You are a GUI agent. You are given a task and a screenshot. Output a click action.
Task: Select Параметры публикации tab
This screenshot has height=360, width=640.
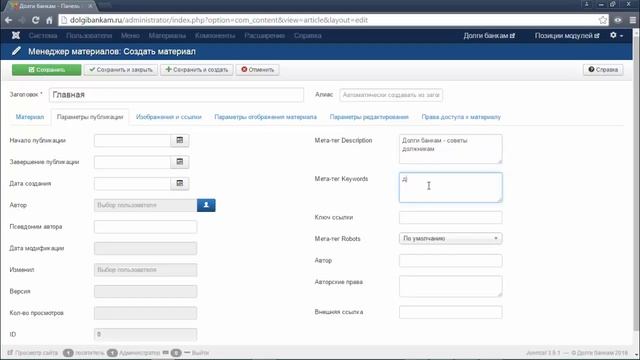click(x=90, y=117)
